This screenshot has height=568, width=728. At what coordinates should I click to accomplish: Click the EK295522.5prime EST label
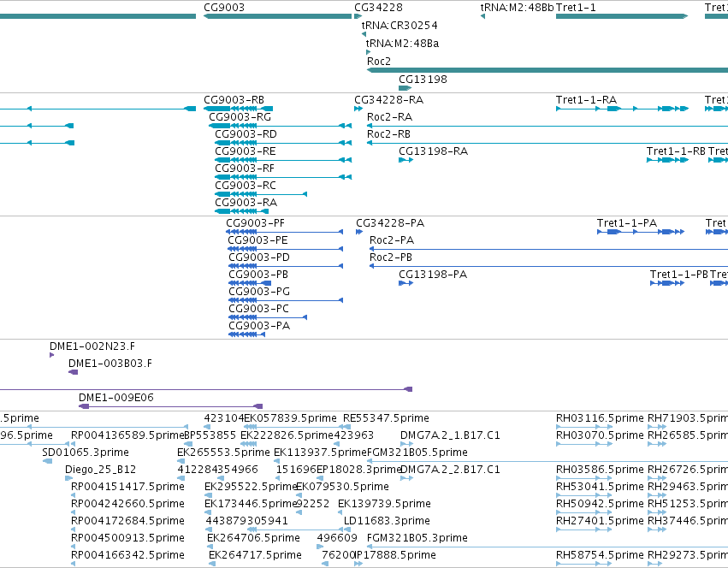click(x=251, y=487)
